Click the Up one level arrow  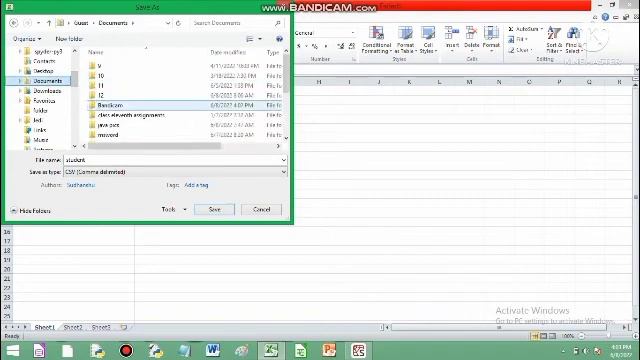pos(49,23)
